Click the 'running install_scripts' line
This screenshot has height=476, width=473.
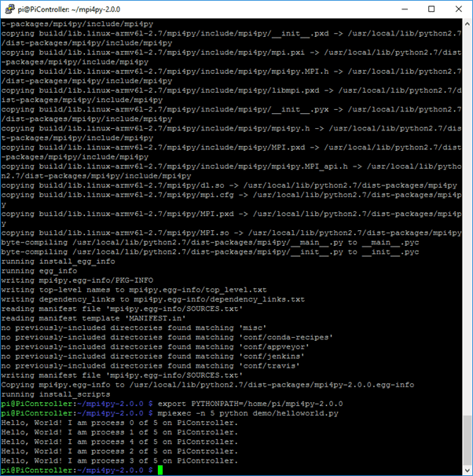pyautogui.click(x=56, y=394)
